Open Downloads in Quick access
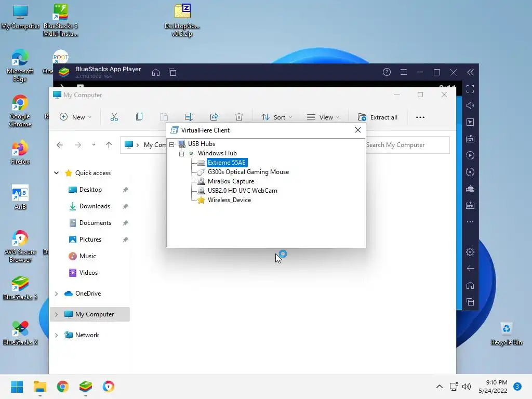Viewport: 532px width, 399px height. click(x=95, y=206)
